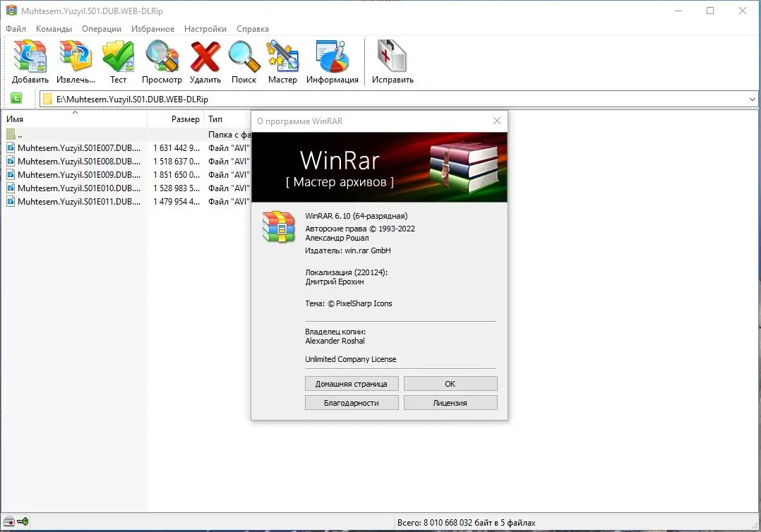Confirm the About dialog with ОК
Screen dimensions: 761x532
click(450, 383)
